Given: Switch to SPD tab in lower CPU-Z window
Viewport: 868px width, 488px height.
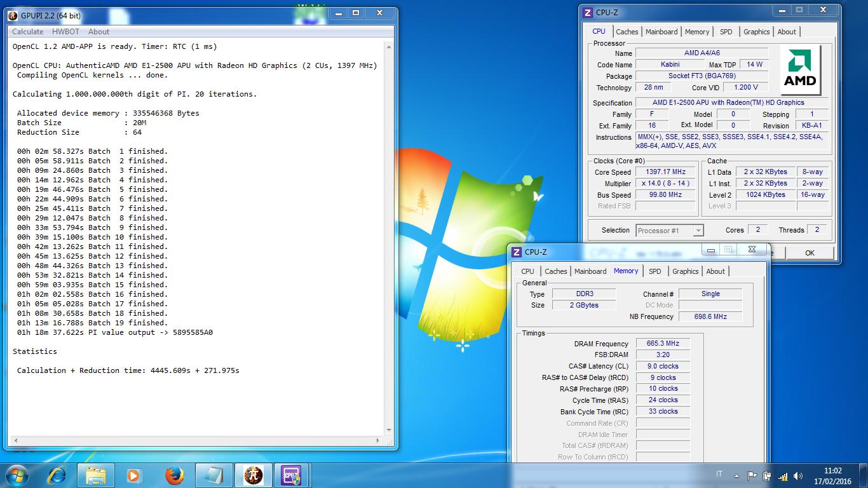Looking at the screenshot, I should click(x=655, y=271).
